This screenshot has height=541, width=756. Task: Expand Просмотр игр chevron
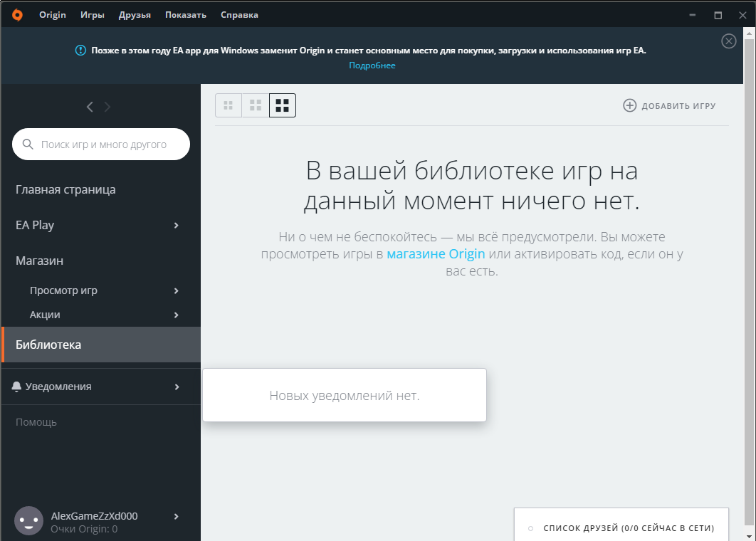tap(177, 290)
